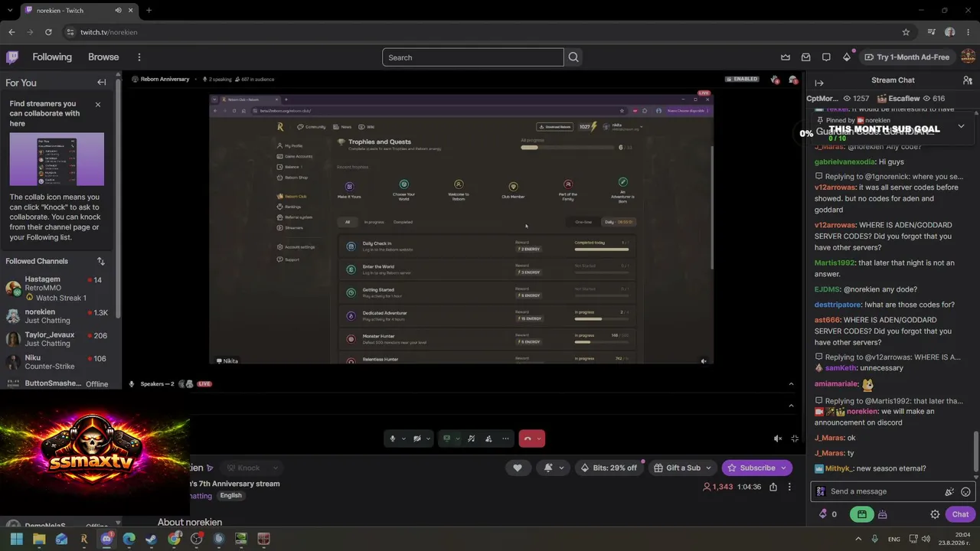
Task: Click Try 1-Month Ad-Free button
Action: (x=906, y=57)
